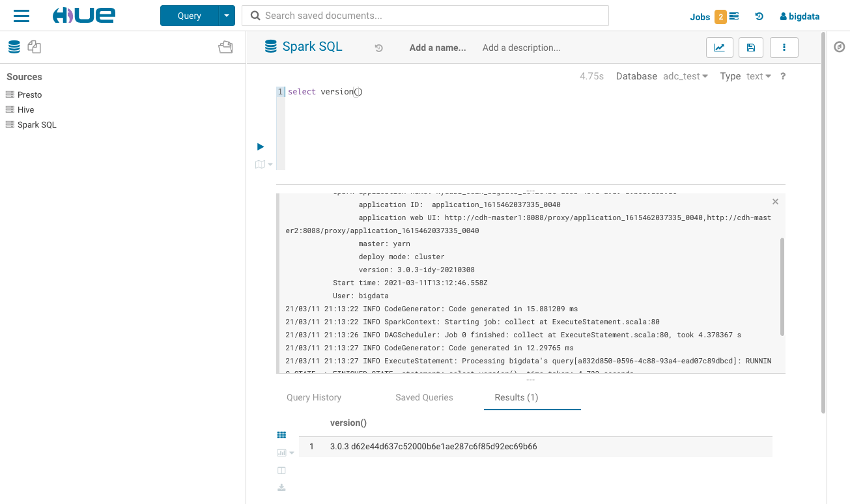Open the adc_test database dropdown
Image resolution: width=850 pixels, height=504 pixels.
click(686, 76)
